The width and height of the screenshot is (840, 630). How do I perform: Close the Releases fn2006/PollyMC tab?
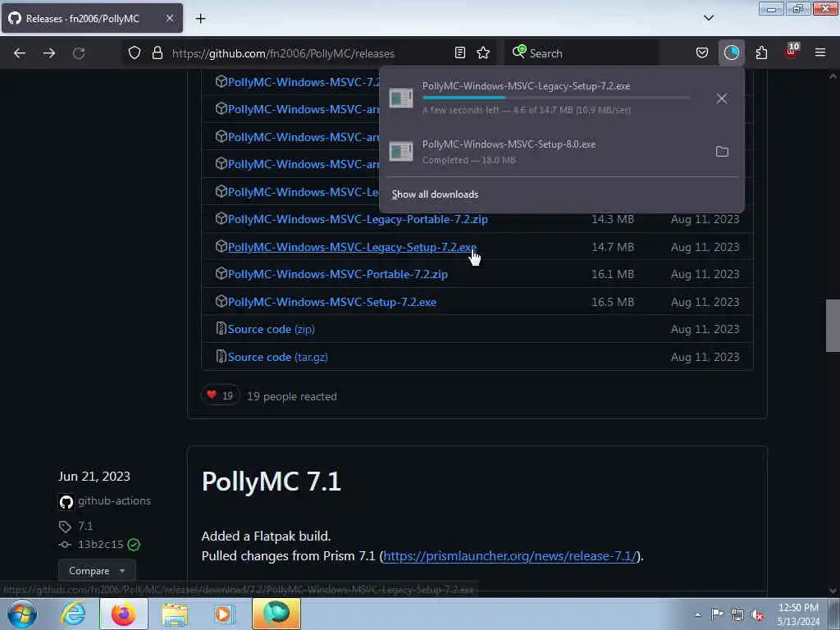pyautogui.click(x=169, y=18)
